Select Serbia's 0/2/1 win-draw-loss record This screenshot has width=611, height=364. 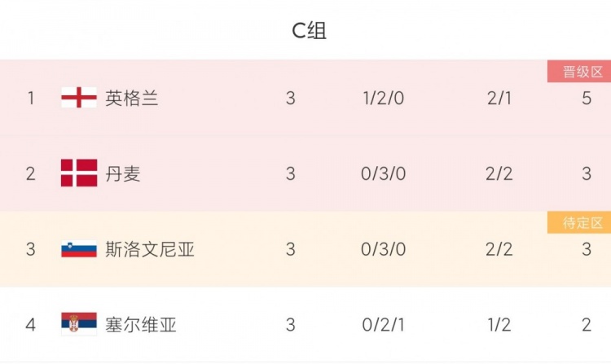point(384,325)
